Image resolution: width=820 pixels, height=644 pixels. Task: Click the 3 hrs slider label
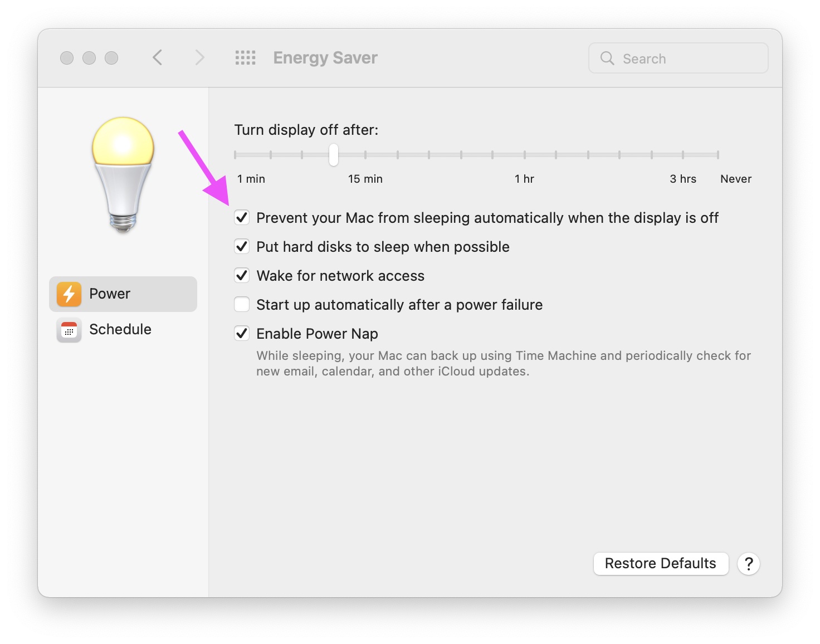pos(683,179)
